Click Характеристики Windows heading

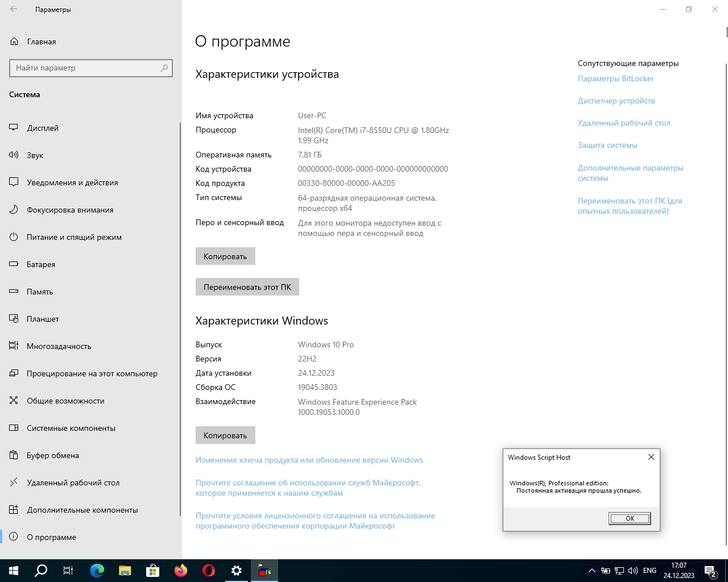[x=262, y=321]
